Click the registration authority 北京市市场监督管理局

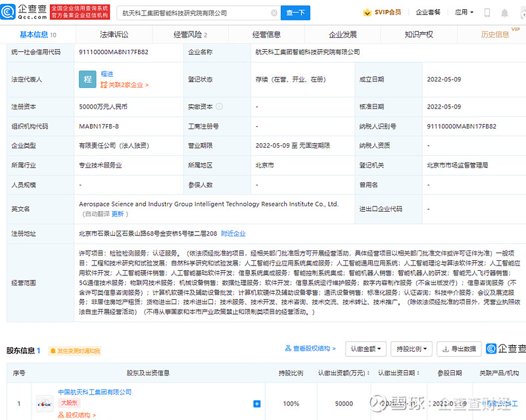coord(457,166)
